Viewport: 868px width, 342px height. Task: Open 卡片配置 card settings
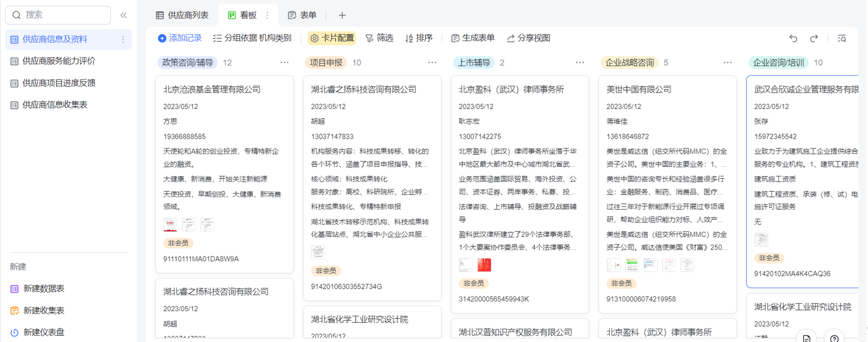(x=332, y=38)
